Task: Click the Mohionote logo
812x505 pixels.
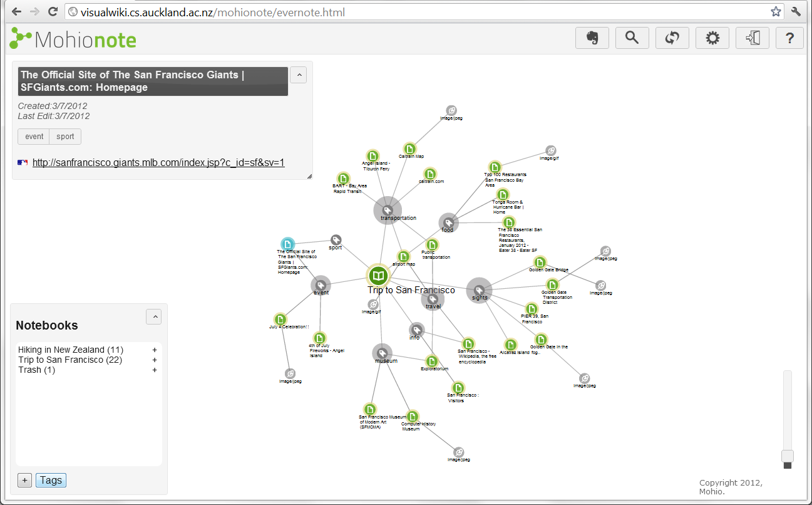Action: coord(73,39)
